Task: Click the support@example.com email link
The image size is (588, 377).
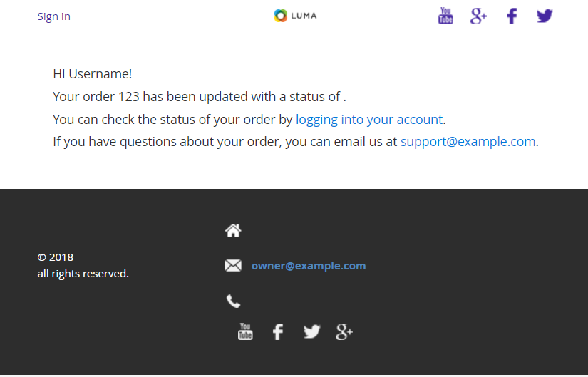Action: click(x=468, y=141)
